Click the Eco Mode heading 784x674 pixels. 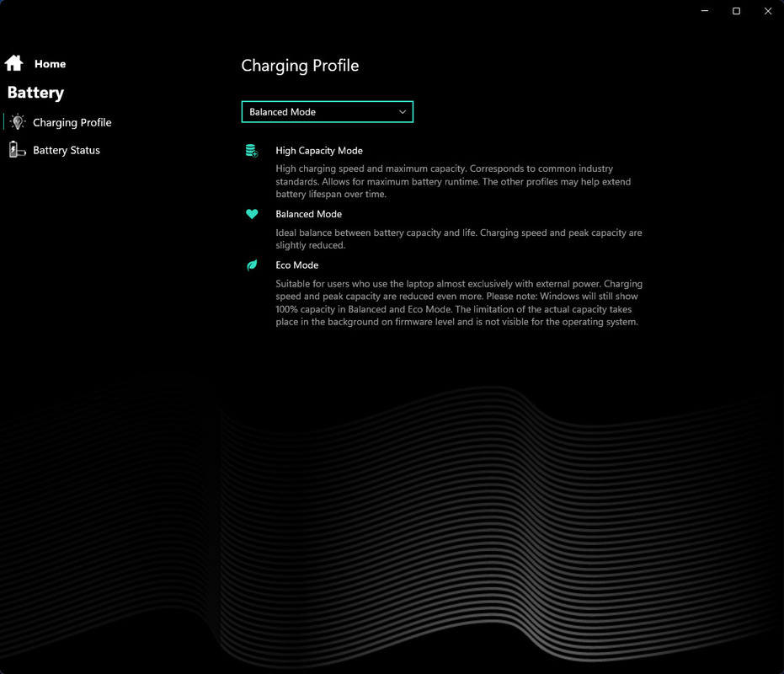(297, 265)
